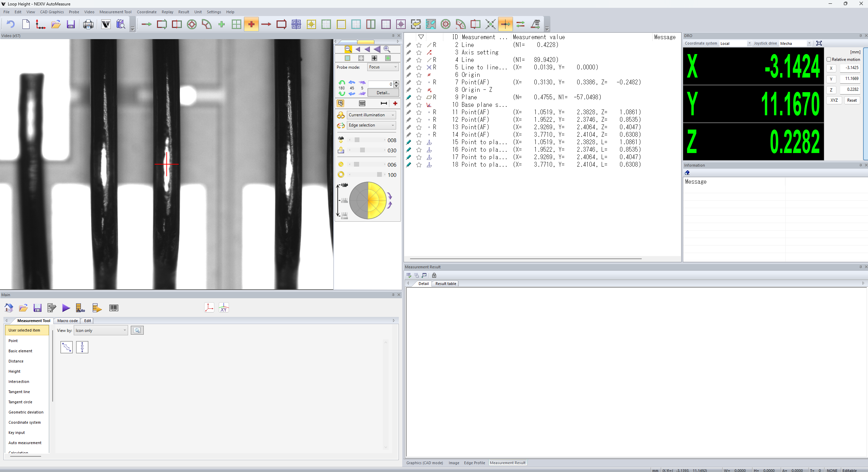
Task: Click the zoom in magnifier icon
Action: click(387, 49)
